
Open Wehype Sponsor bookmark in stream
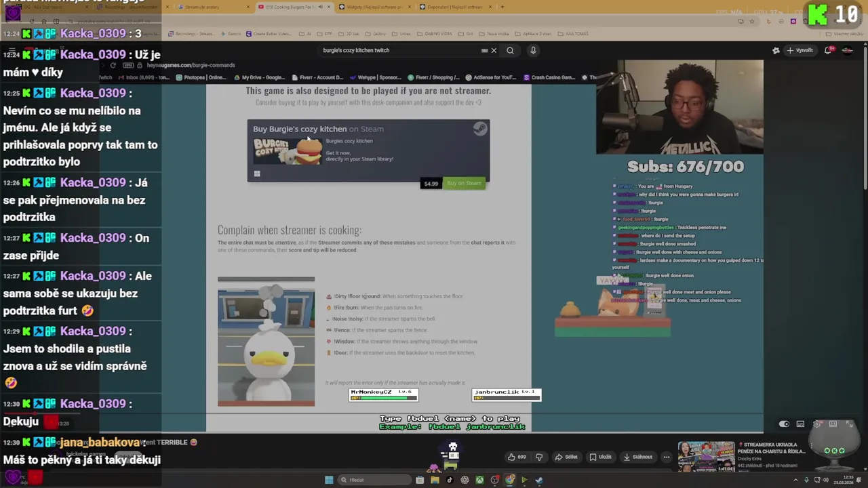click(x=375, y=77)
